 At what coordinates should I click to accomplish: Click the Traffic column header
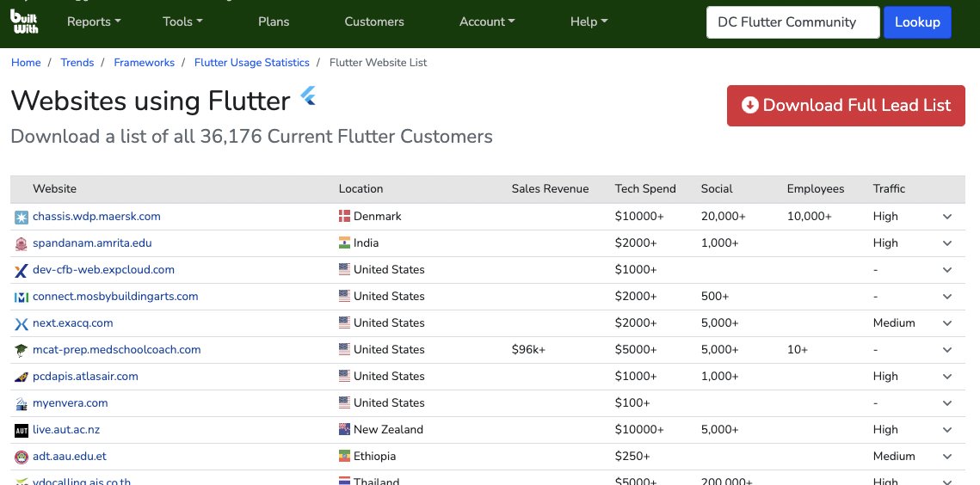(x=889, y=188)
